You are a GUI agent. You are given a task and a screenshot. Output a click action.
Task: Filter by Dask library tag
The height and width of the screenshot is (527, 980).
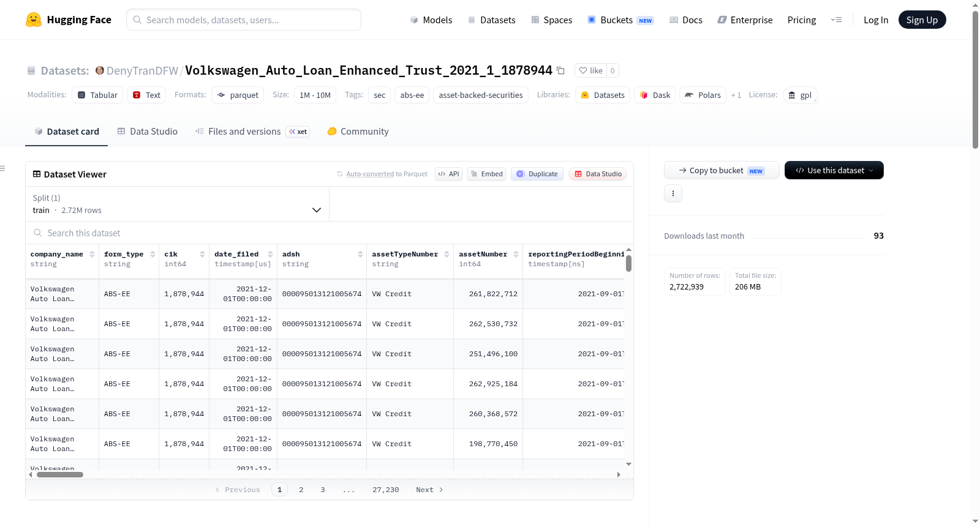655,95
